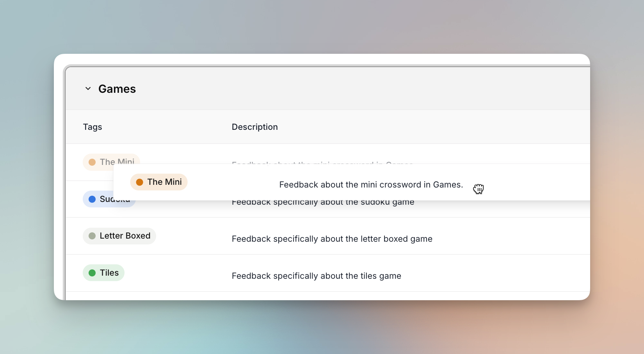Click the mini crossword feedback description text
This screenshot has width=644, height=354.
(x=371, y=185)
